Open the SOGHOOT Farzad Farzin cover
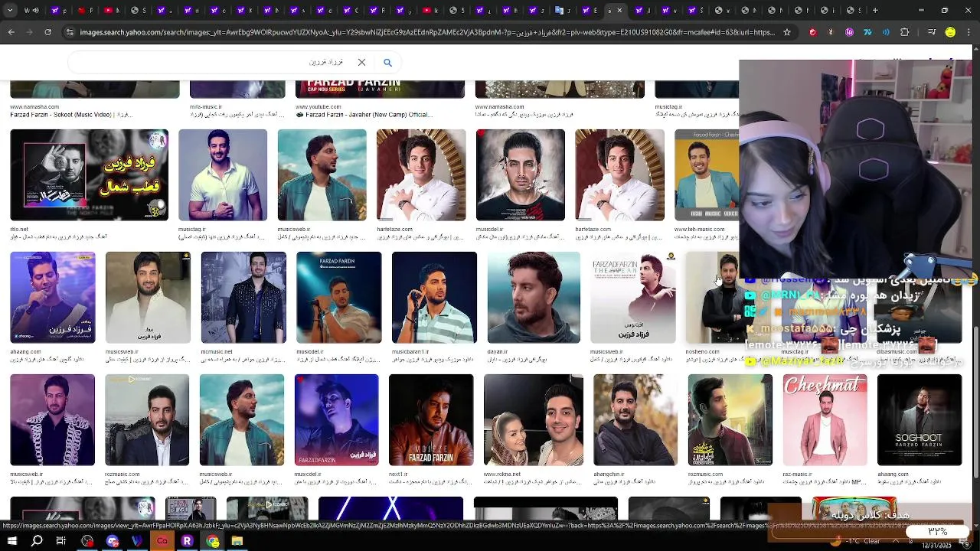980x551 pixels. click(920, 420)
